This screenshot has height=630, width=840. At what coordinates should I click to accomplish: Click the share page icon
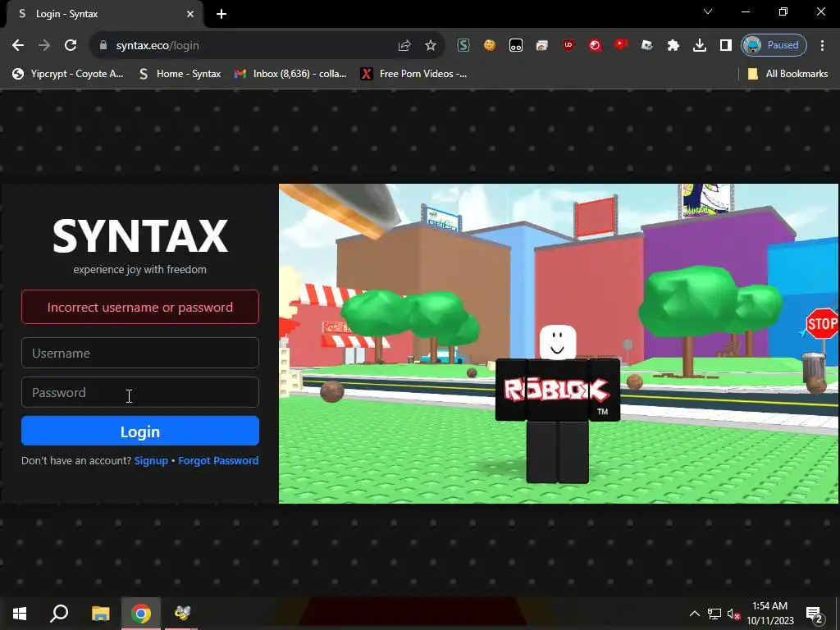pos(404,46)
